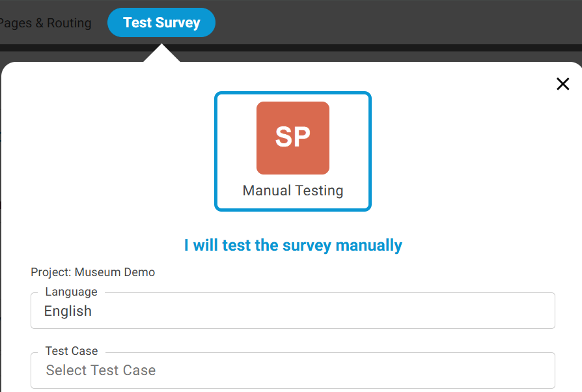Select the Test Survey tab
Screen dimensions: 582x392
pyautogui.click(x=161, y=23)
